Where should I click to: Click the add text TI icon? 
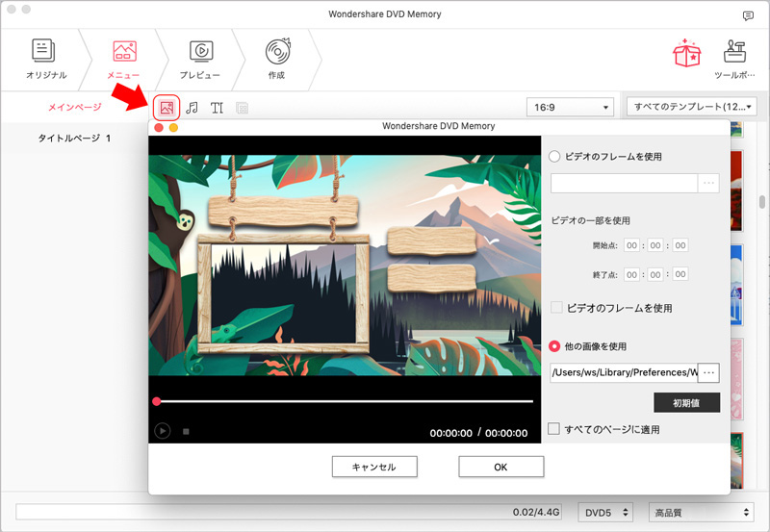click(217, 108)
